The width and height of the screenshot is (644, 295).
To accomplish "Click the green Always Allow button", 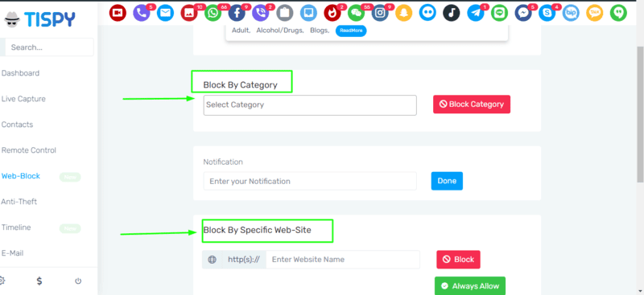I will (470, 286).
